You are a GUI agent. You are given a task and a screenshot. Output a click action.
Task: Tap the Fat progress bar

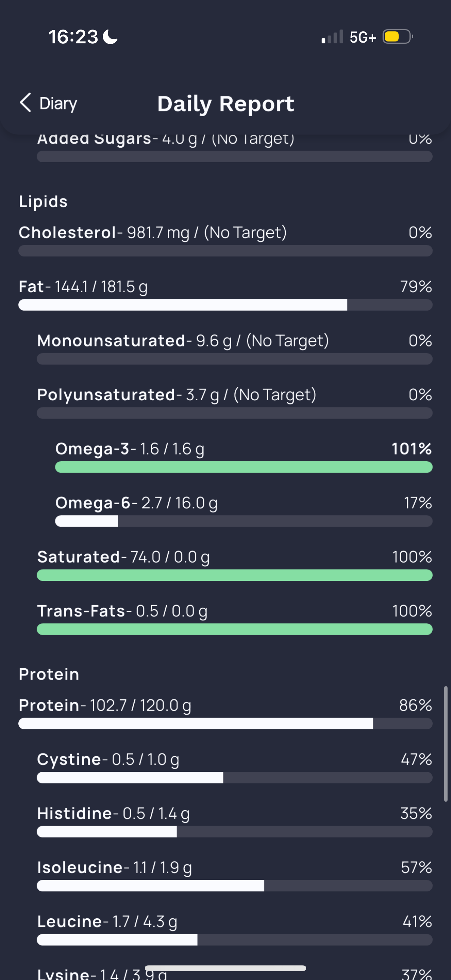click(x=225, y=305)
